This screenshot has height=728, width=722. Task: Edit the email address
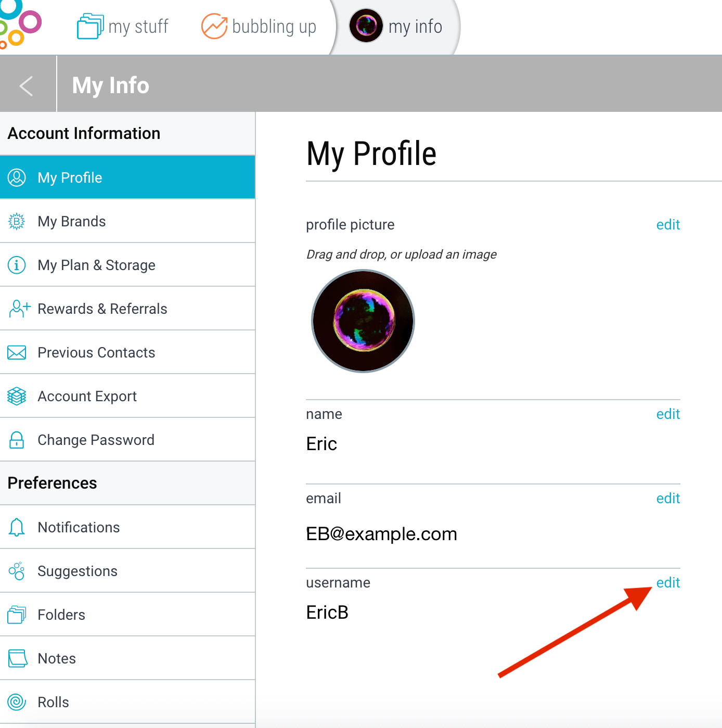coord(668,499)
